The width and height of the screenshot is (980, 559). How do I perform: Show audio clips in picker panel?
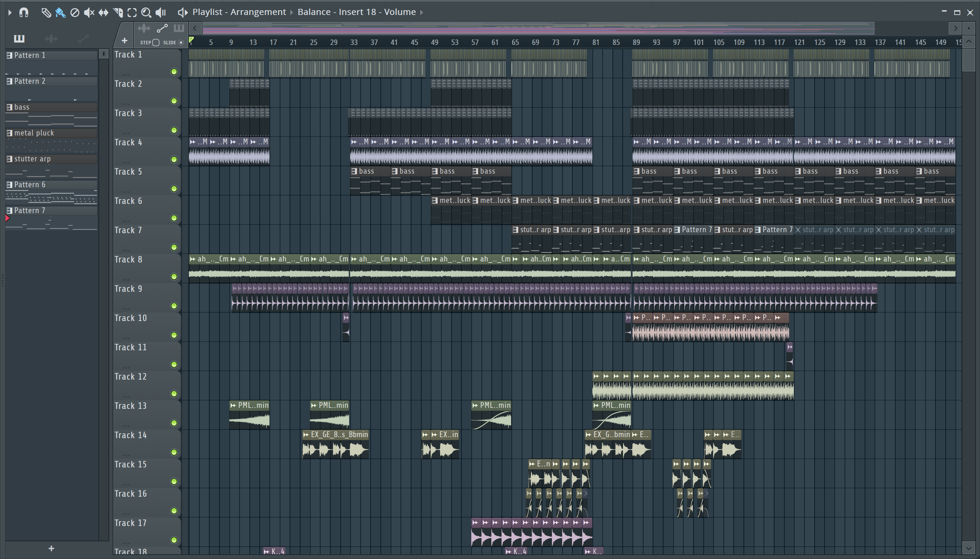[x=51, y=38]
